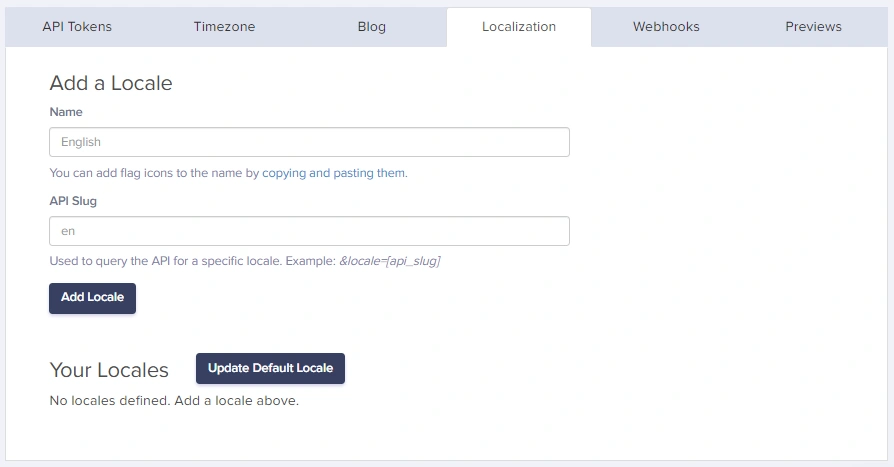The image size is (894, 467).
Task: Click the Update Default Locale button
Action: point(270,368)
